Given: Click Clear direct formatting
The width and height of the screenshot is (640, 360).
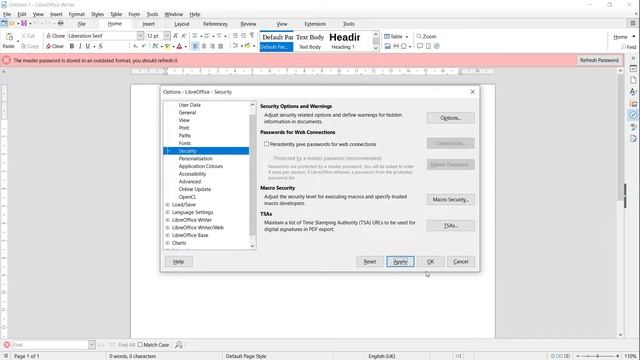Looking at the screenshot, I should (x=55, y=46).
